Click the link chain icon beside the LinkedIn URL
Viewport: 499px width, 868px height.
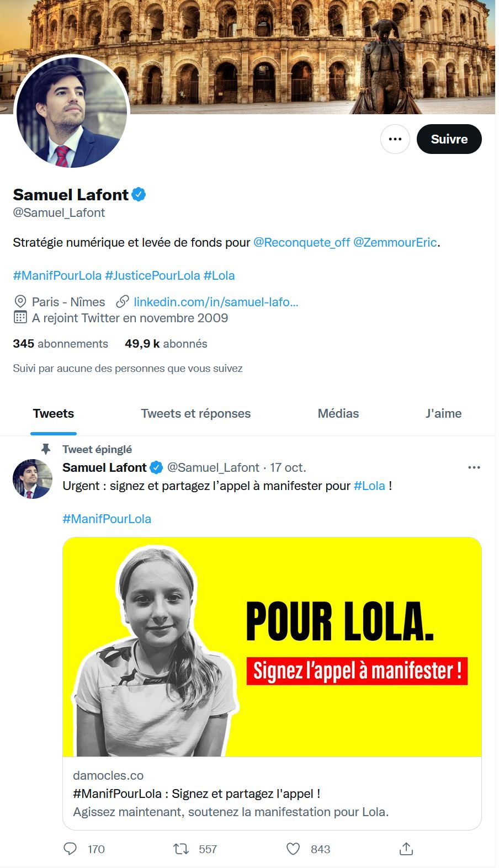tap(123, 302)
